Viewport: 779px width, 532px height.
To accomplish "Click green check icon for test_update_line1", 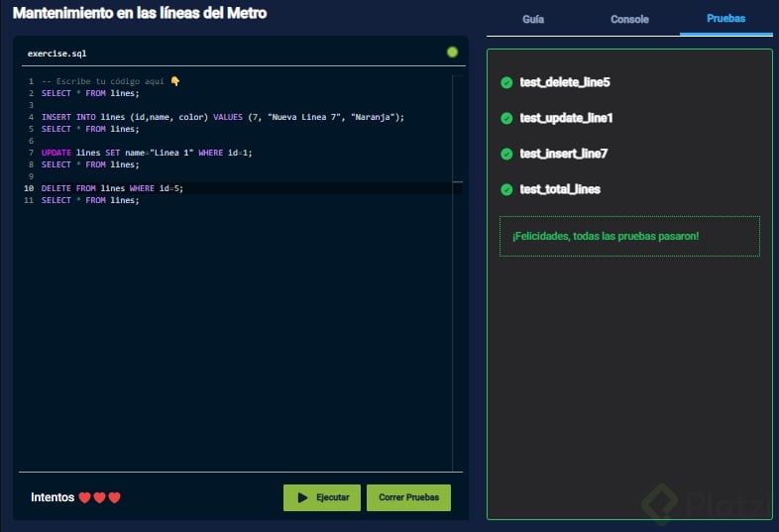I will click(x=506, y=118).
